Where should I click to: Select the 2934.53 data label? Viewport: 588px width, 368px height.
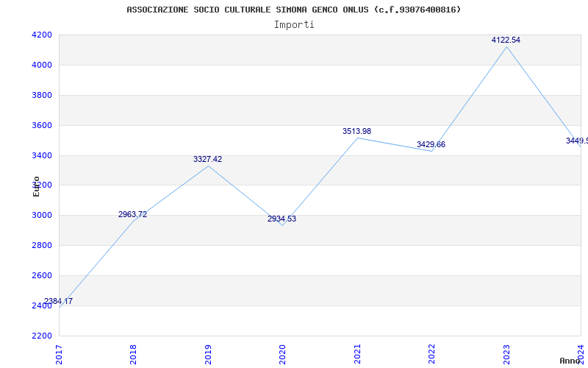(x=282, y=219)
